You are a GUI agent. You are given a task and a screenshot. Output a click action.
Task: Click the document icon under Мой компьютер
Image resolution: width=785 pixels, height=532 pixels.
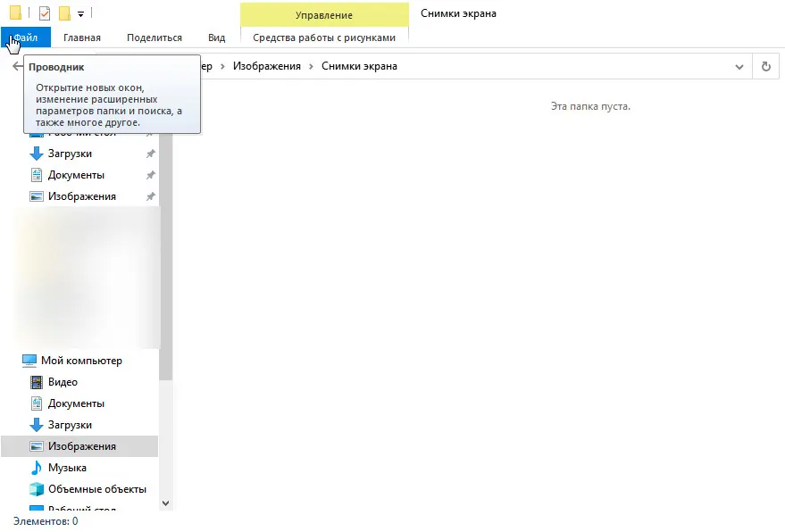pyautogui.click(x=37, y=403)
